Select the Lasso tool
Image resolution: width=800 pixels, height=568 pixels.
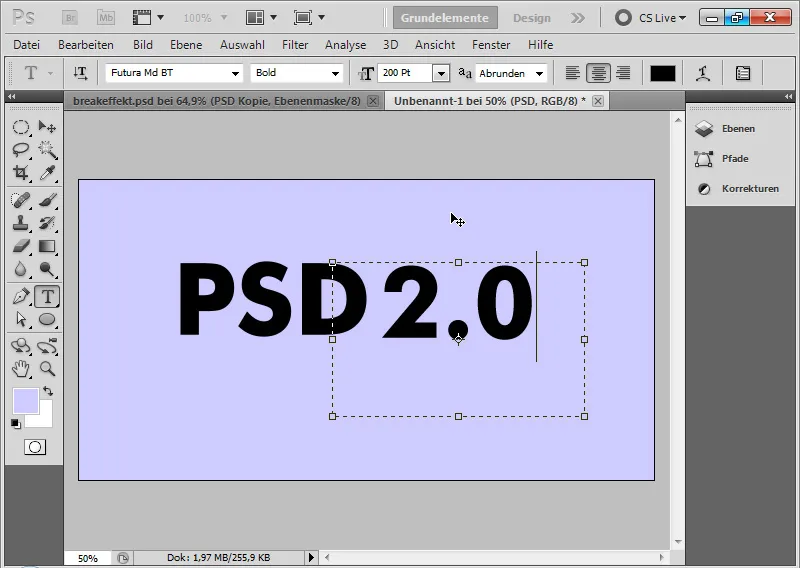pyautogui.click(x=20, y=150)
